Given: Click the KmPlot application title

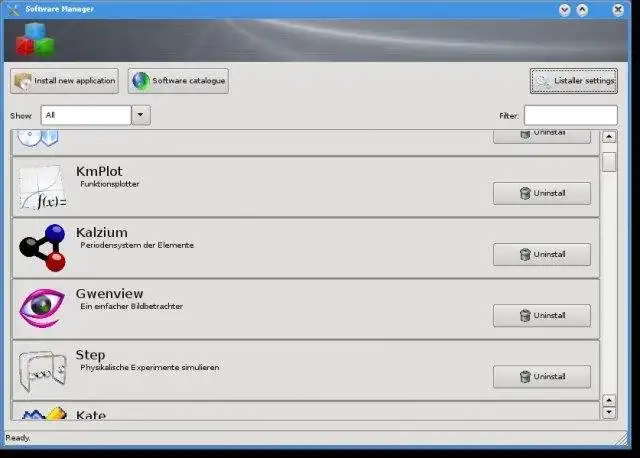Looking at the screenshot, I should pyautogui.click(x=99, y=171).
